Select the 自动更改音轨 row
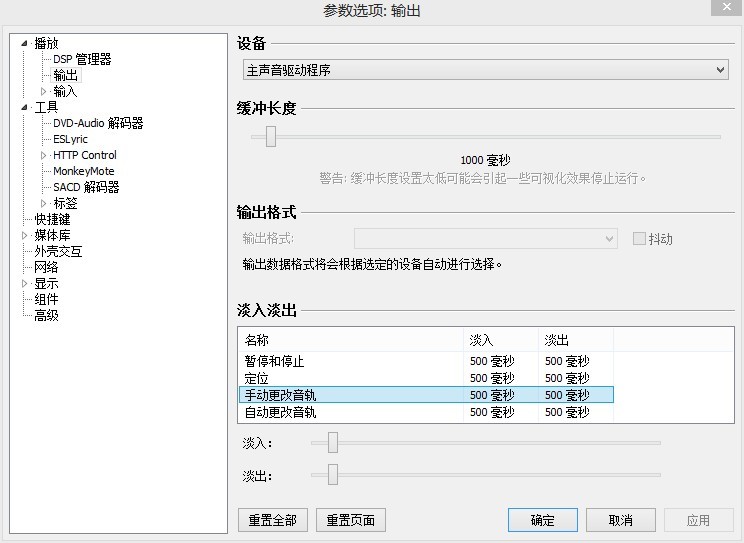Screen dimensions: 744x543 [426, 412]
